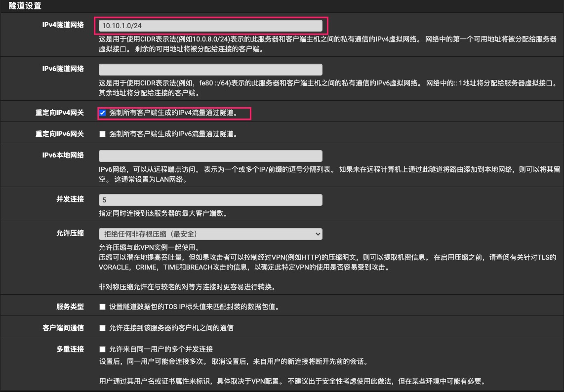Focus the empty IPv6隧道网络 text box
This screenshot has height=392, width=564.
(210, 70)
